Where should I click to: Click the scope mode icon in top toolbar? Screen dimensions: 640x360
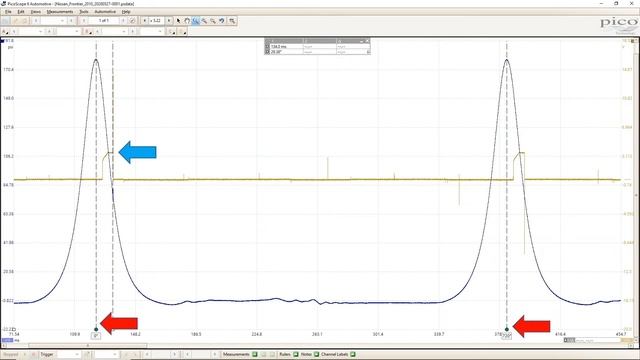(x=6, y=20)
